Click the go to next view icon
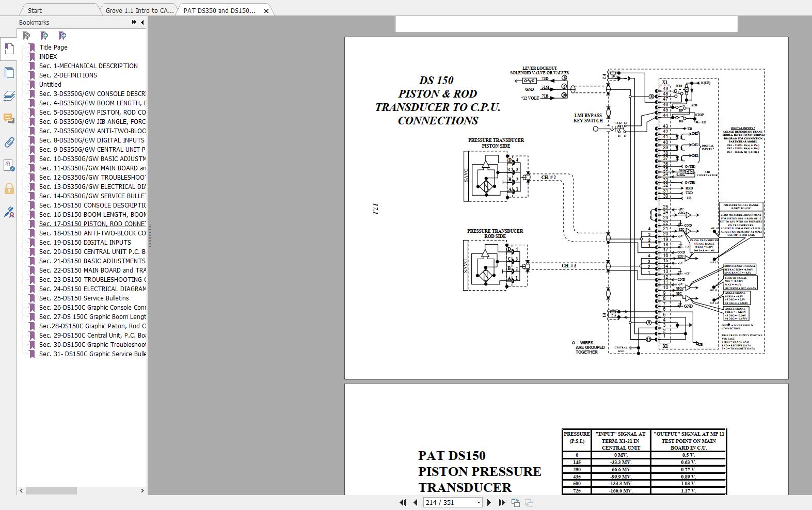 coord(529,502)
